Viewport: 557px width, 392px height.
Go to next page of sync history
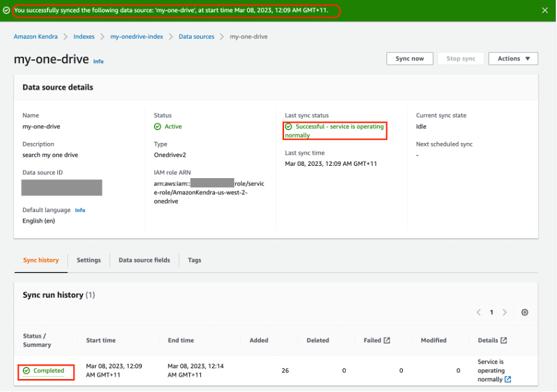pyautogui.click(x=505, y=312)
